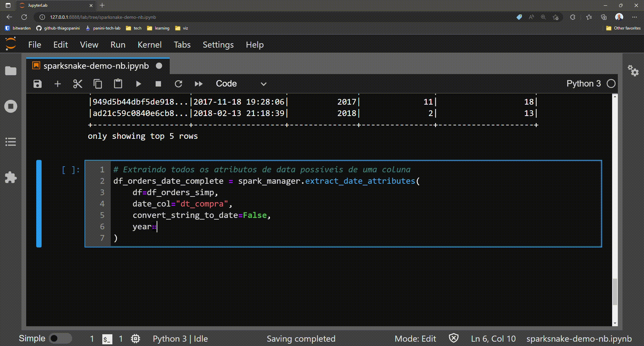Reload the browser page

click(24, 17)
